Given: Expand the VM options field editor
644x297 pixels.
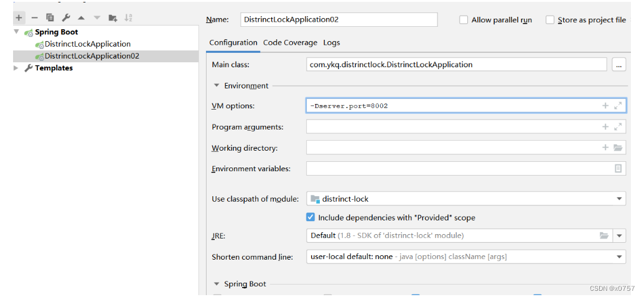Looking at the screenshot, I should point(618,106).
